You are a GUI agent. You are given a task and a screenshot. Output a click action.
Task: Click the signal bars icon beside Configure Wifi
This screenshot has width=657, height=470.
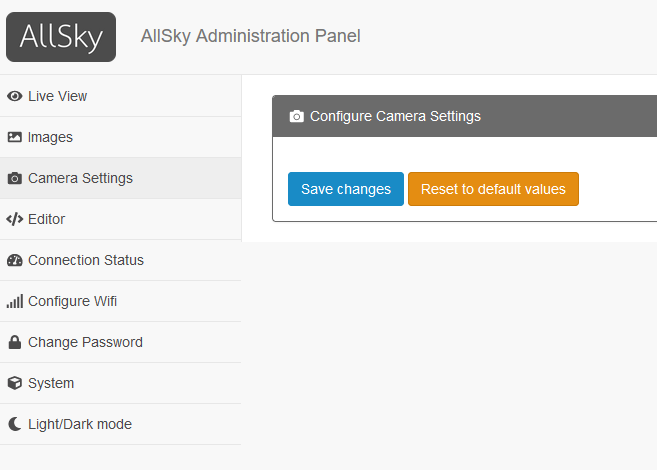(x=15, y=302)
